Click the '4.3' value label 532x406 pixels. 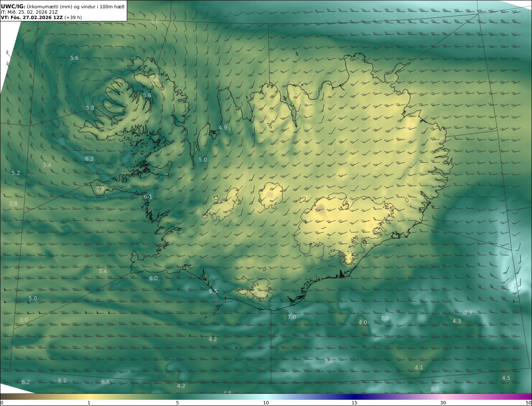457,321
